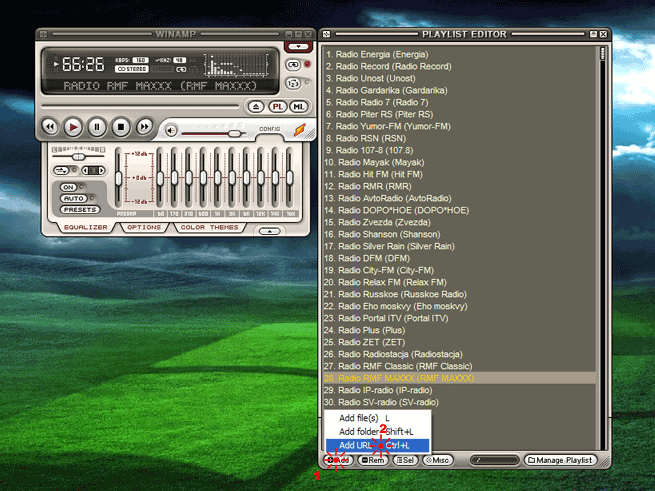Click the 1K band slider

[218, 178]
